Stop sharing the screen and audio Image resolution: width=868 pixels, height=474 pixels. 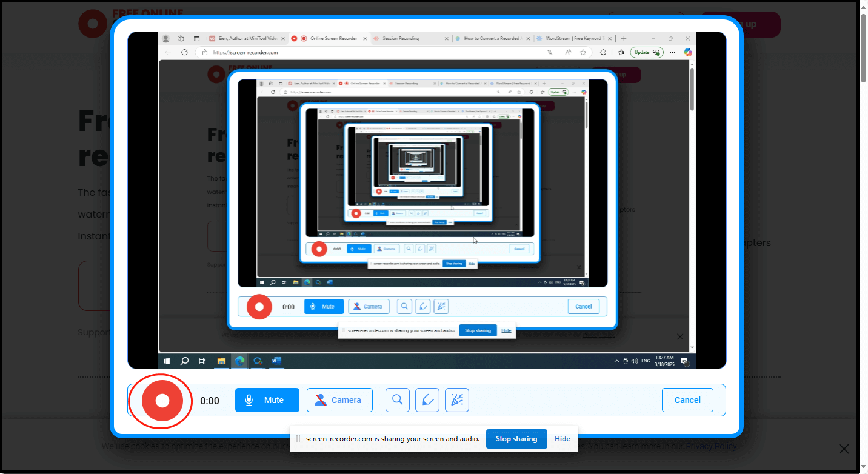(x=516, y=438)
